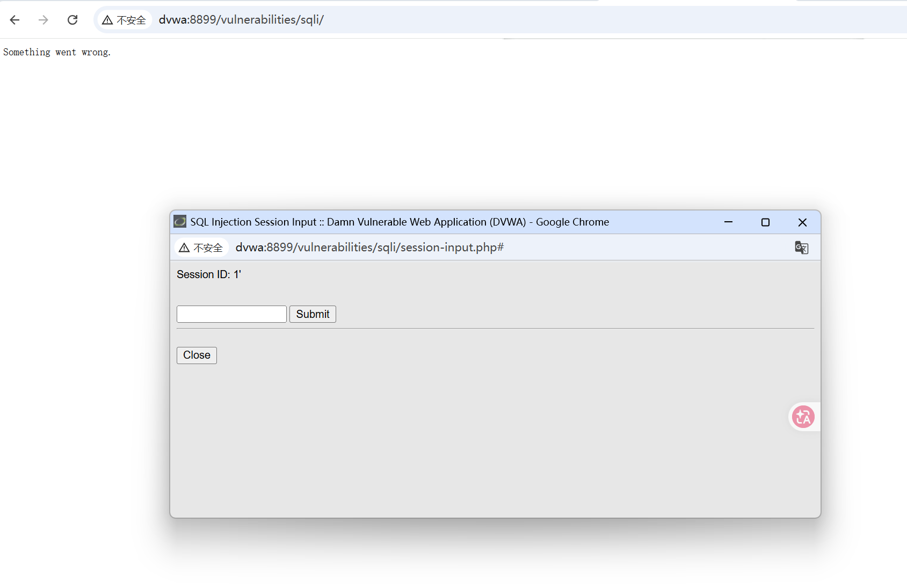The image size is (907, 588).
Task: Open the Google Translate icon in popup address bar
Action: pos(801,248)
